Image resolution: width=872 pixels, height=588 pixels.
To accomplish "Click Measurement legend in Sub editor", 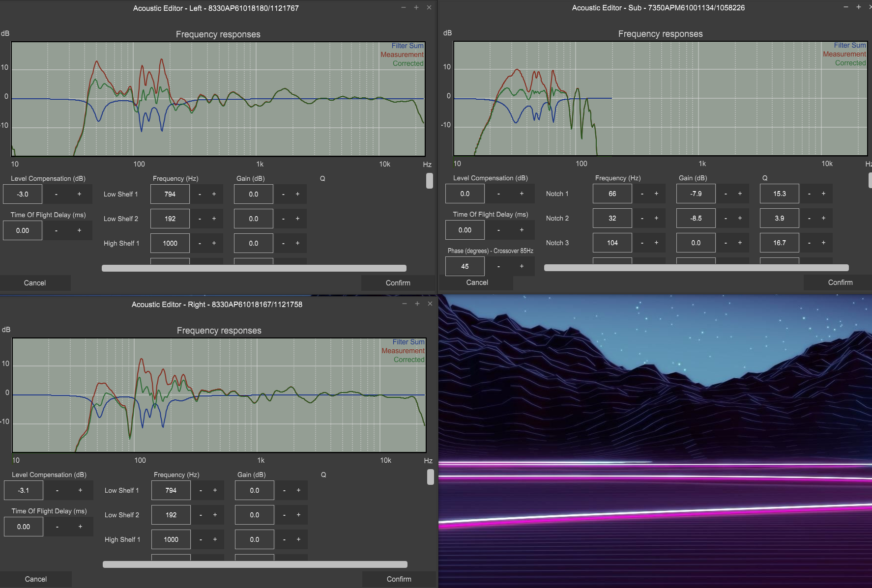I will click(844, 54).
